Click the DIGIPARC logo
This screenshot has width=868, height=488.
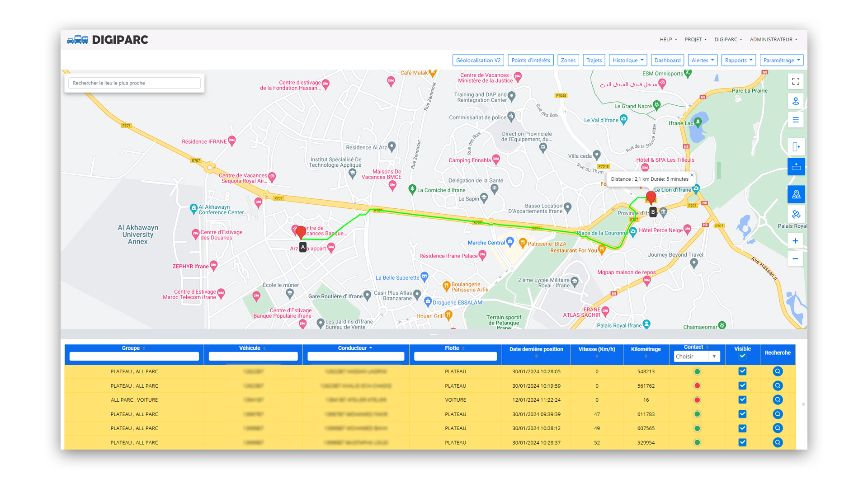click(108, 40)
